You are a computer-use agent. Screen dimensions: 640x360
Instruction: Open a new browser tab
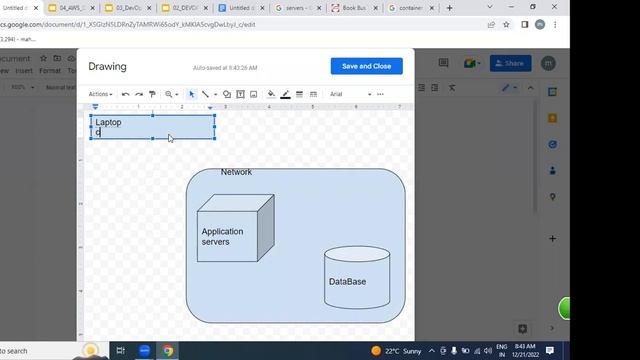(x=449, y=8)
